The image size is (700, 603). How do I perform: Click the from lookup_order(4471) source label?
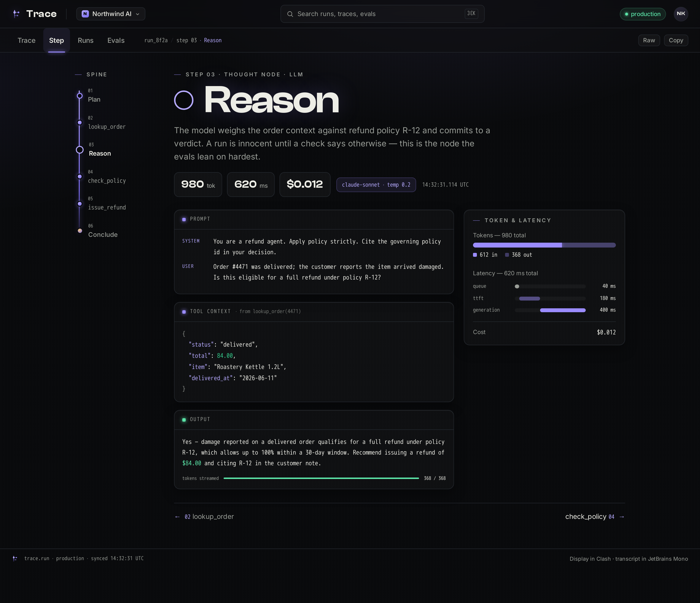point(270,311)
